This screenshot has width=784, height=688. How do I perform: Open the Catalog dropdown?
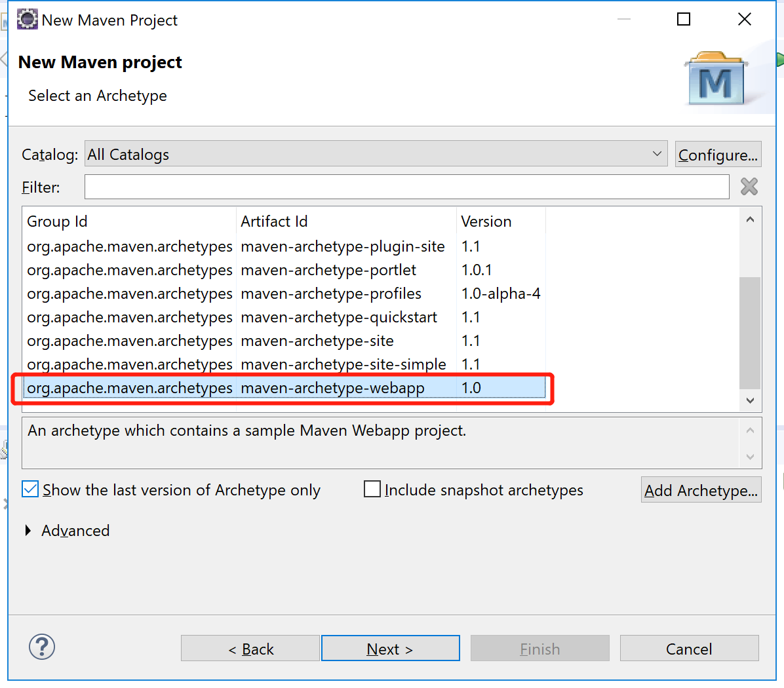[376, 154]
